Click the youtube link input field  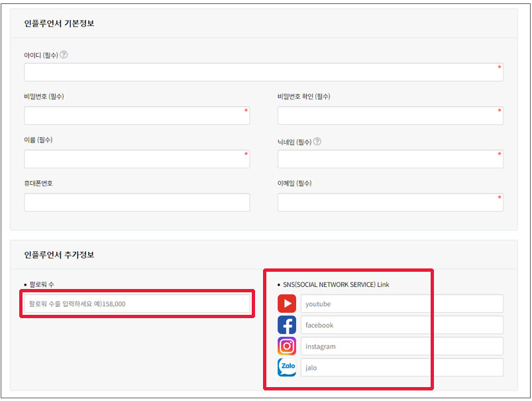pos(401,304)
